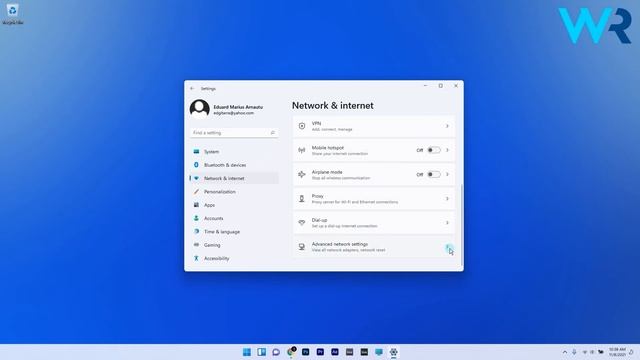Viewport: 640px width, 360px height.
Task: Click the Settings gear taskbar icon
Action: click(393, 352)
